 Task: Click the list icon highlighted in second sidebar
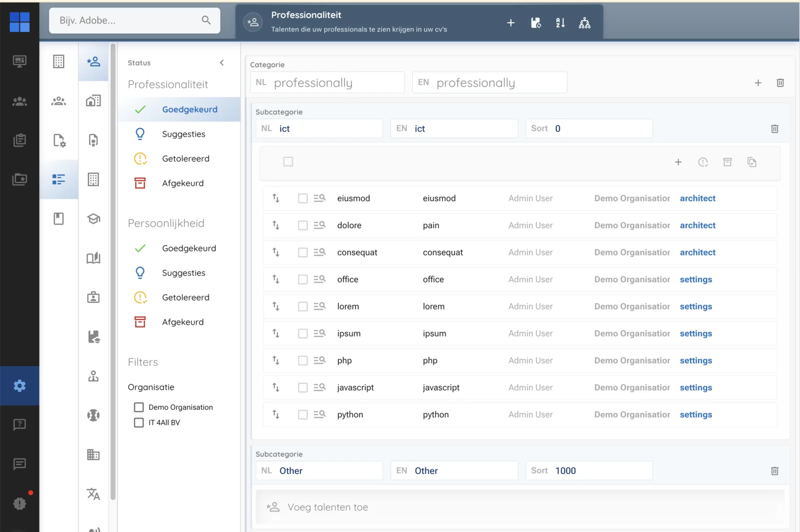[58, 179]
